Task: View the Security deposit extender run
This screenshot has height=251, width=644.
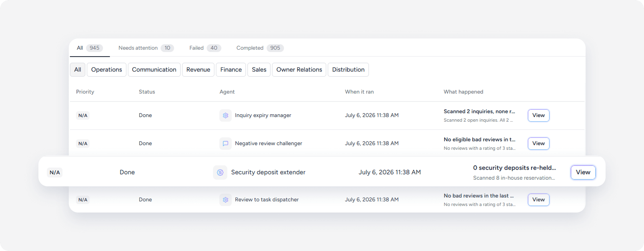Action: coord(583,172)
